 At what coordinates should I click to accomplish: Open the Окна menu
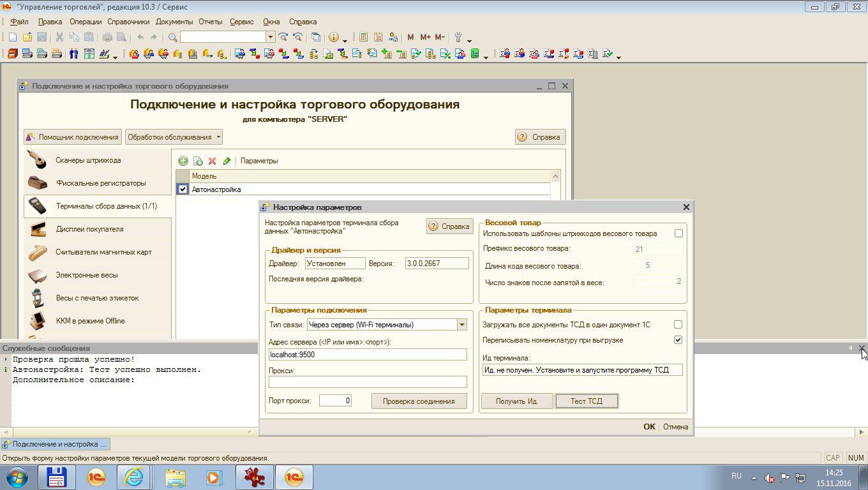click(x=271, y=22)
